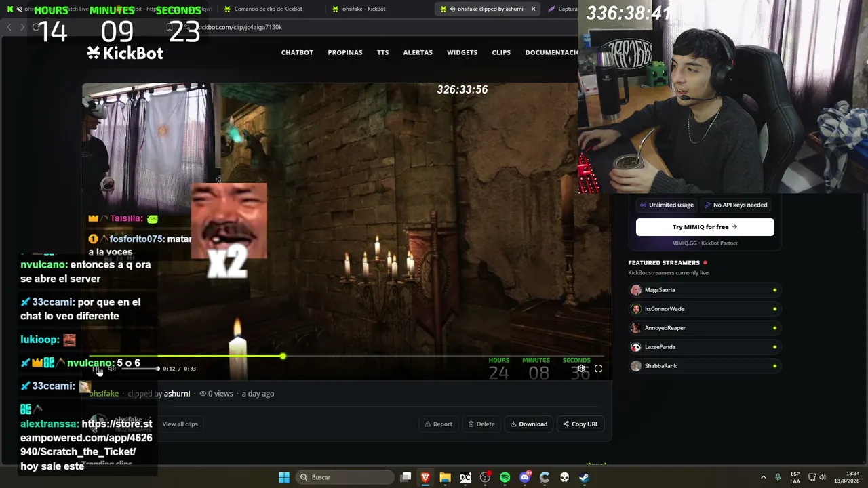The height and width of the screenshot is (488, 868).
Task: Mute audio on the clipped tab speaker icon
Action: 452,9
